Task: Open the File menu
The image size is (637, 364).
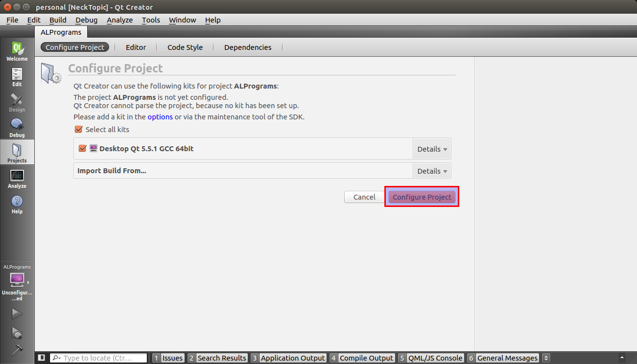Action: click(x=12, y=20)
